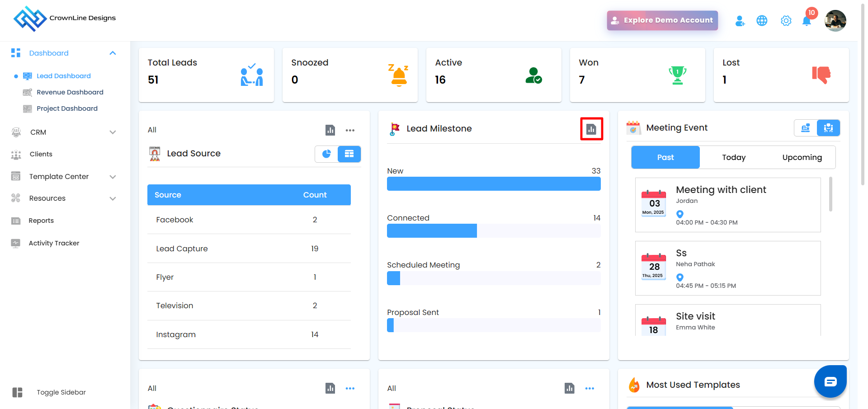868x409 pixels.
Task: Click the Explore Demo Account button
Action: [x=662, y=20]
